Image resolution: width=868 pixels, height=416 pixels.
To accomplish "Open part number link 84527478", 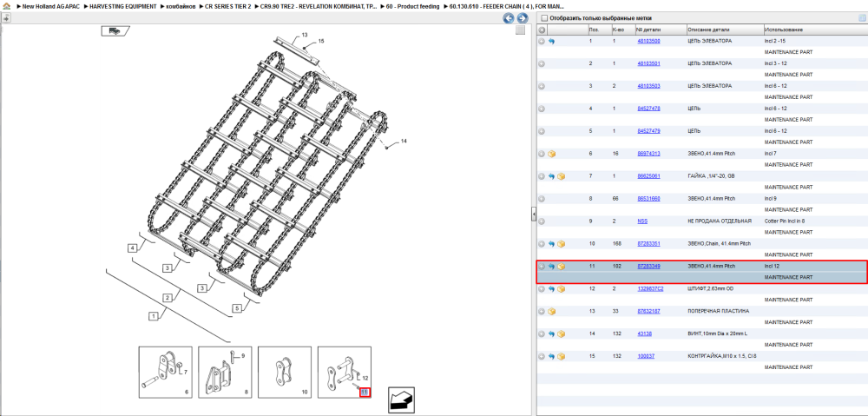I will point(648,109).
